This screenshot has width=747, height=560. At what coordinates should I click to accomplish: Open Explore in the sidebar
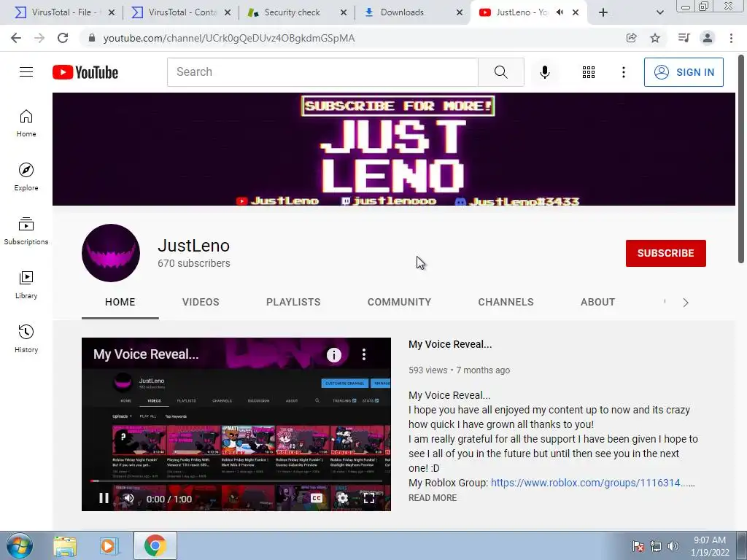[x=26, y=177]
